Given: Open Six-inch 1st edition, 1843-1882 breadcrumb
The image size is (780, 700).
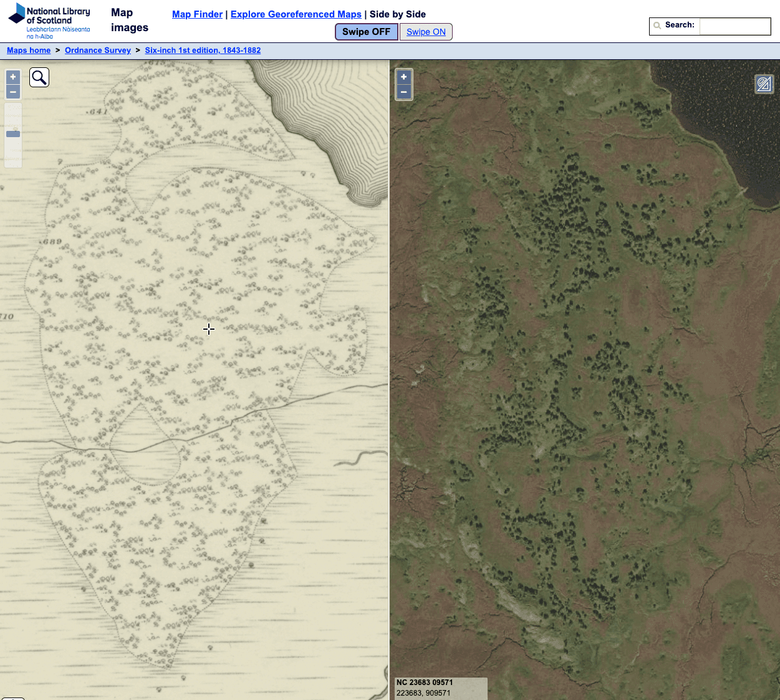Looking at the screenshot, I should pos(203,50).
